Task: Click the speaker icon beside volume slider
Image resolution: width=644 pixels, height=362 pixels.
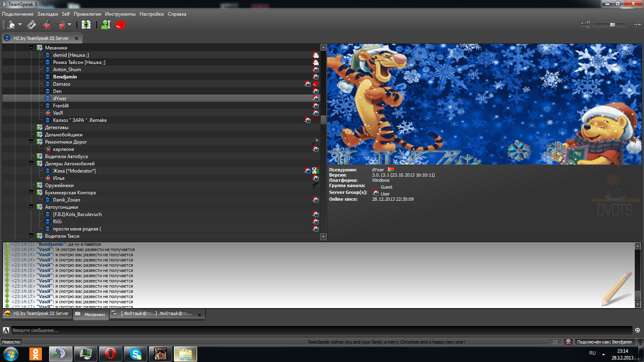Action: 585,25
